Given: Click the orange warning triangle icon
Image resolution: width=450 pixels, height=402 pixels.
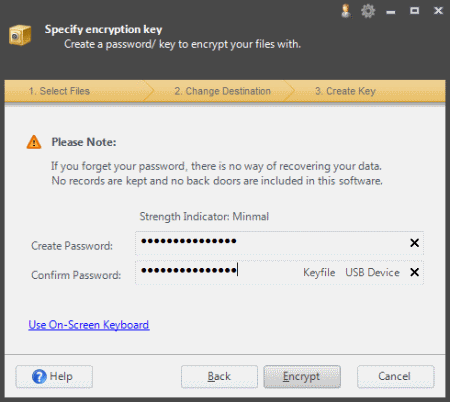Looking at the screenshot, I should (34, 142).
